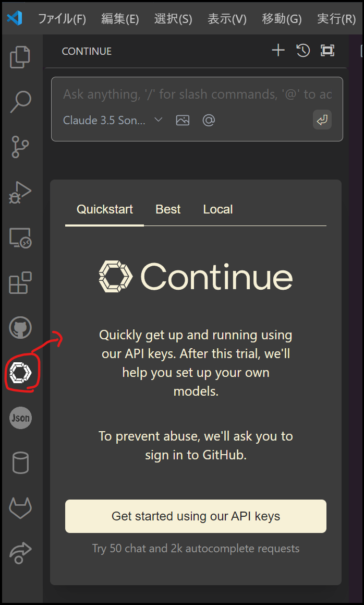Expand the Claude 3.5 Sonnet model dropdown

(112, 120)
